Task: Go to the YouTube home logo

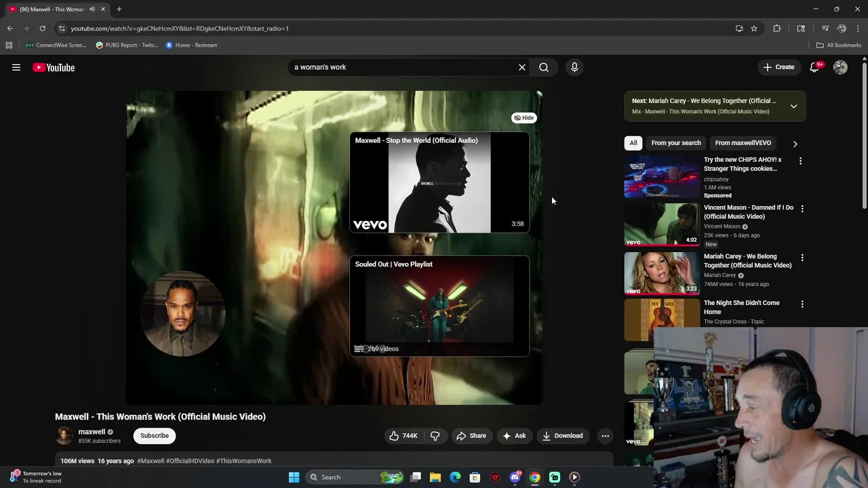Action: pos(54,67)
